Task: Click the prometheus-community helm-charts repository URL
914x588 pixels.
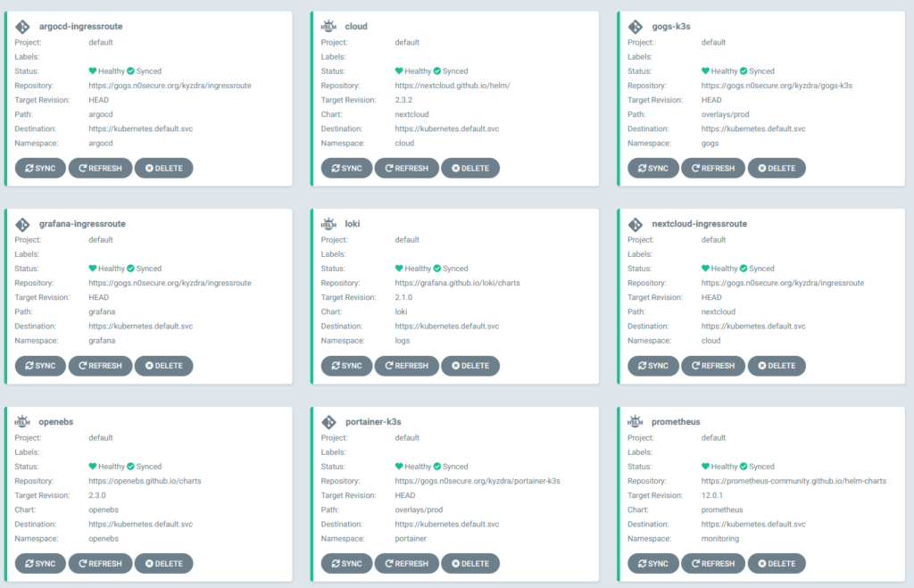Action: click(794, 481)
